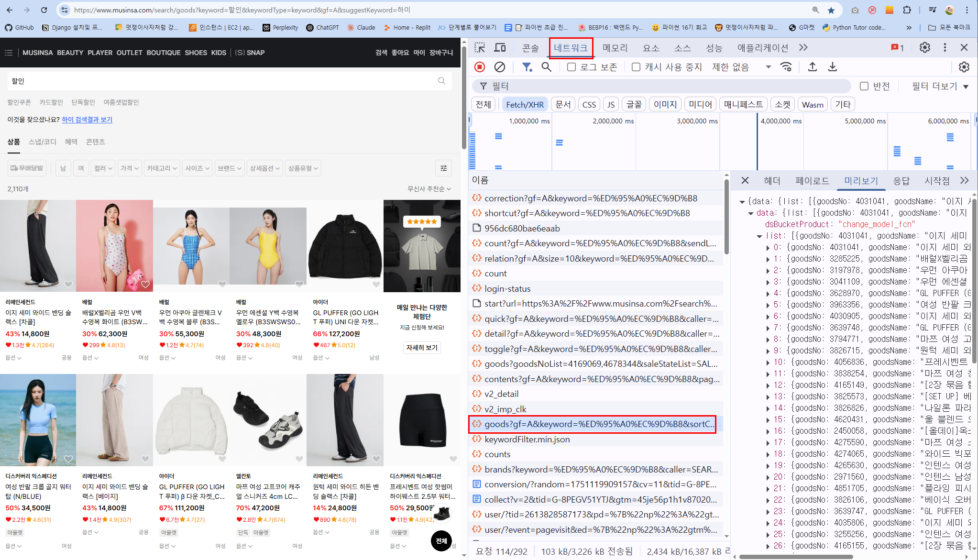The height and width of the screenshot is (560, 978).
Task: Open the Perplexity bookmark
Action: [280, 27]
